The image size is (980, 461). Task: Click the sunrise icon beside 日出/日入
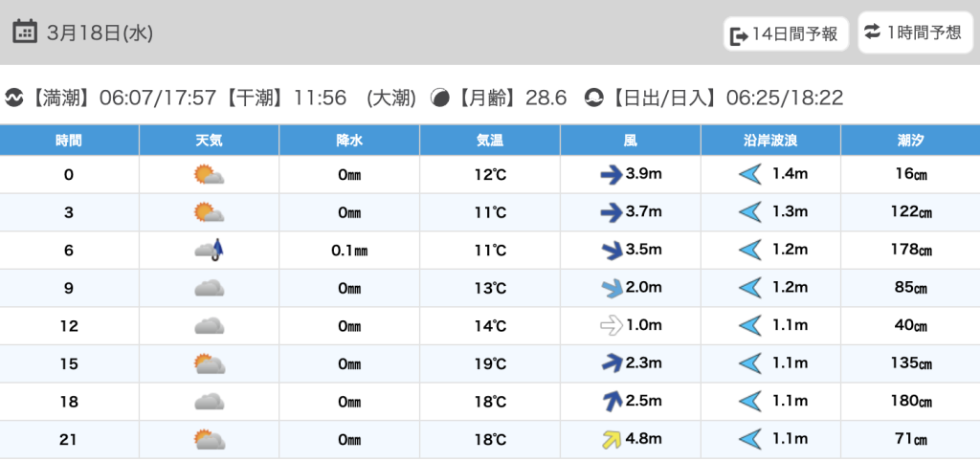pos(593,99)
